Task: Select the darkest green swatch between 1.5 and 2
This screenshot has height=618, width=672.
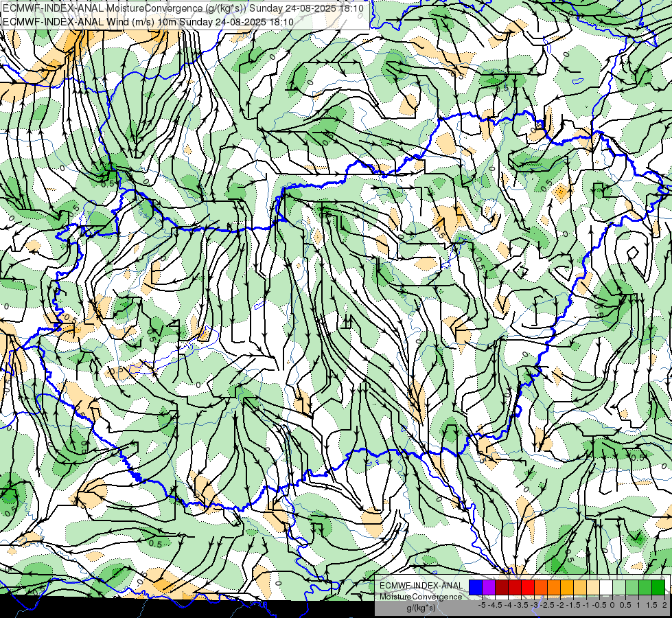Action: click(658, 588)
